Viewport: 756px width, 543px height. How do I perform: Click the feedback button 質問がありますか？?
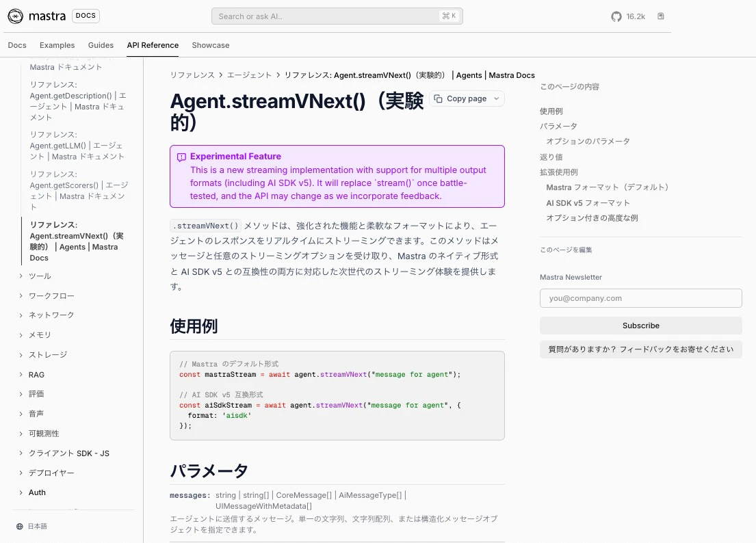(641, 349)
